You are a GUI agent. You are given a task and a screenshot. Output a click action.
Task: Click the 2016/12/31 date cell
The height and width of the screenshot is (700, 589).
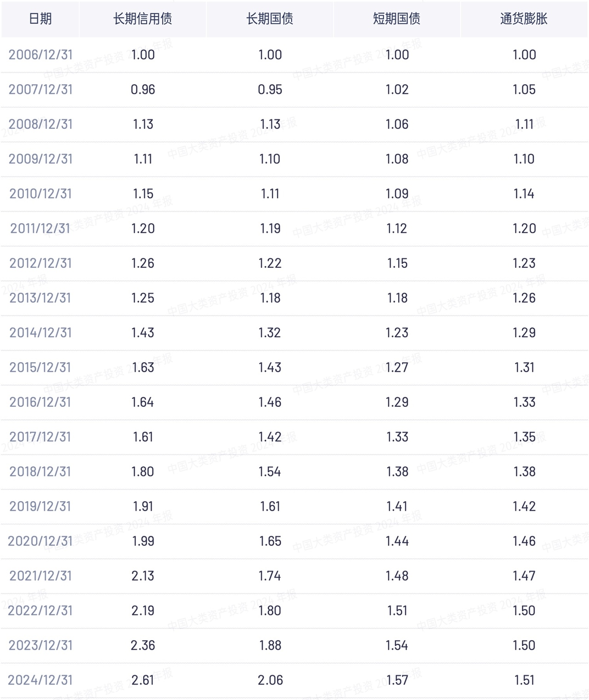[40, 402]
